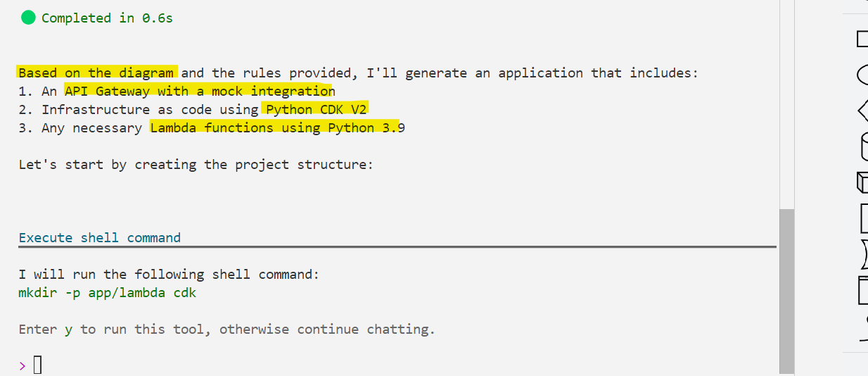
Task: Click the highlighted API Gateway mock integration text
Action: 199,91
